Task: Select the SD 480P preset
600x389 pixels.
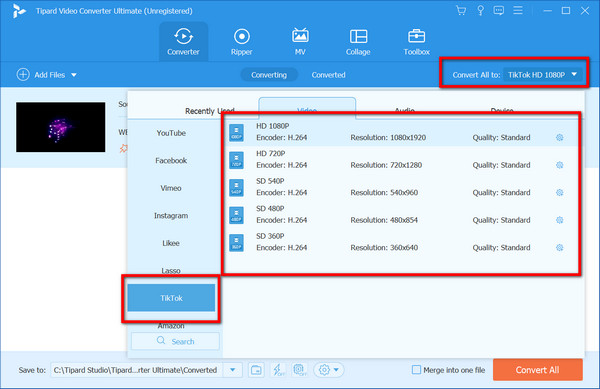Action: 401,215
